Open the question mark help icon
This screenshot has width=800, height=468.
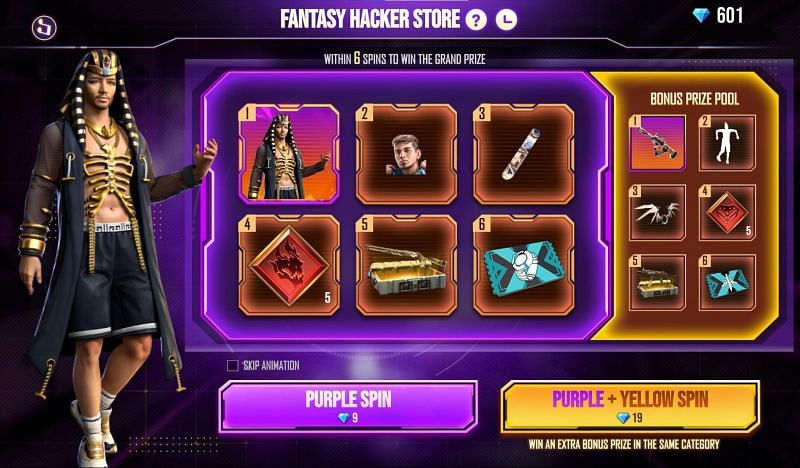(x=476, y=20)
